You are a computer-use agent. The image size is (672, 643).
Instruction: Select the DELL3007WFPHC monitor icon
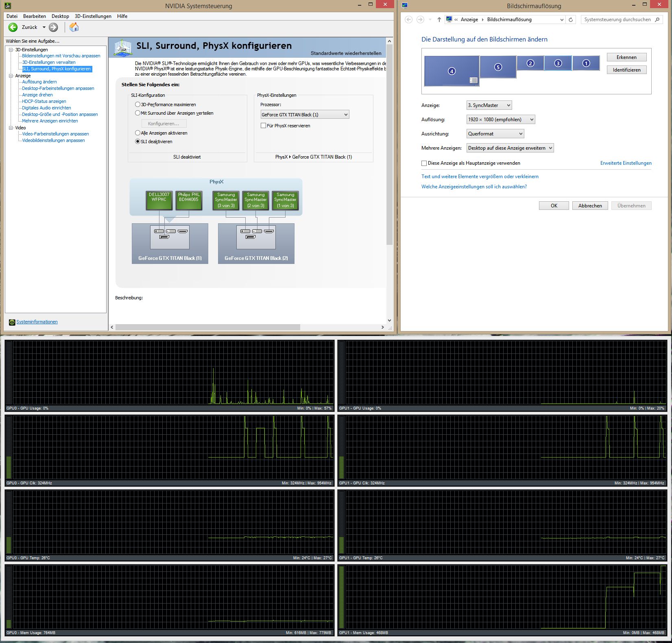[159, 199]
